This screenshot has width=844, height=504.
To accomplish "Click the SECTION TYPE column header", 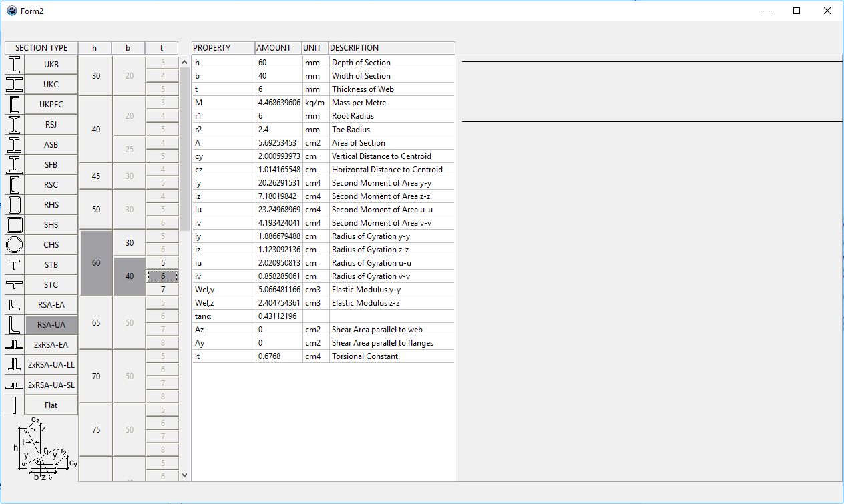I will pos(41,48).
